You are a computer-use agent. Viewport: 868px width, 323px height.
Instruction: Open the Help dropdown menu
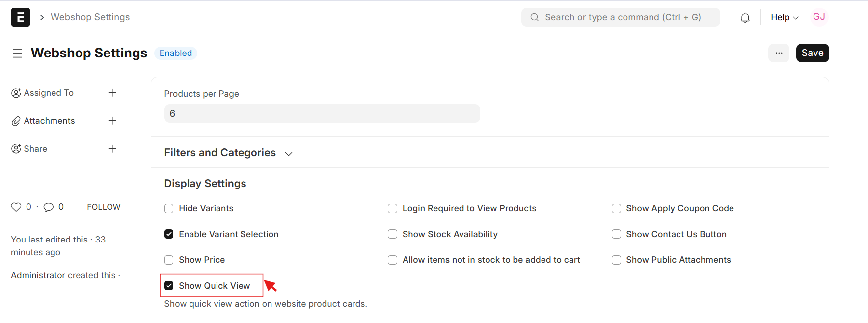click(x=785, y=17)
